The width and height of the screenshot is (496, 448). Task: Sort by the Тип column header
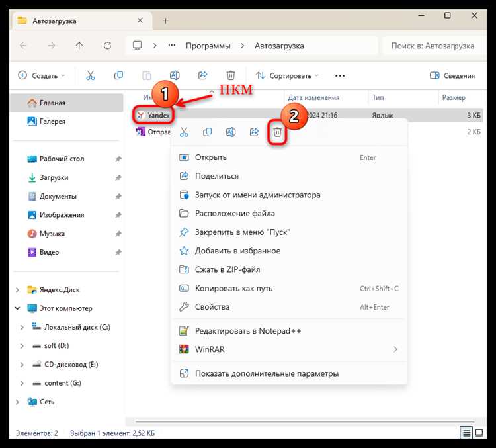click(x=403, y=97)
